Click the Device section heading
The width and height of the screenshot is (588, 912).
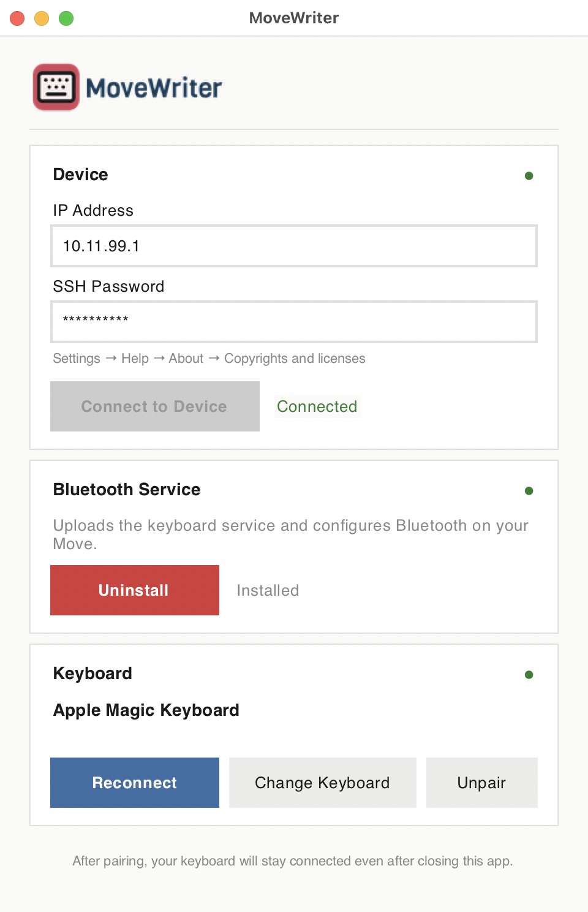pyautogui.click(x=80, y=175)
